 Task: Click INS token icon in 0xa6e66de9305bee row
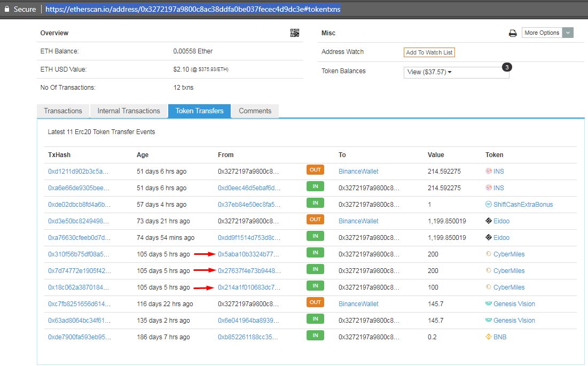(x=489, y=188)
